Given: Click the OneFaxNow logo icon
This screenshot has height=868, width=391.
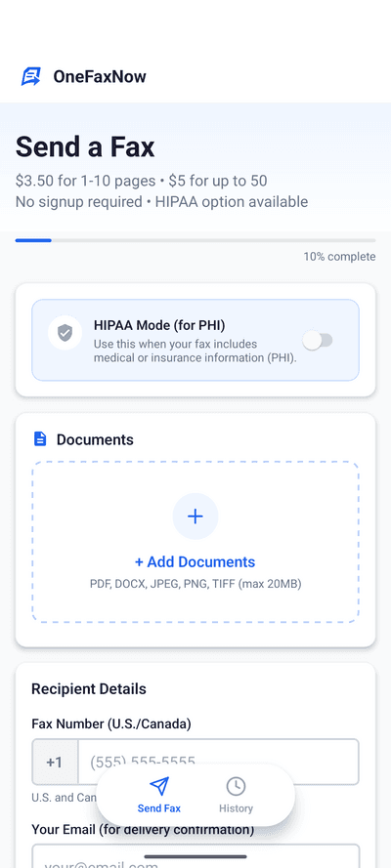Looking at the screenshot, I should tap(31, 76).
